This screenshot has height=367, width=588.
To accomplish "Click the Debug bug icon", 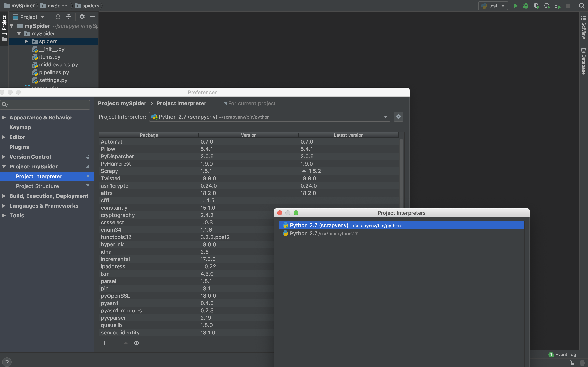I will [x=526, y=6].
